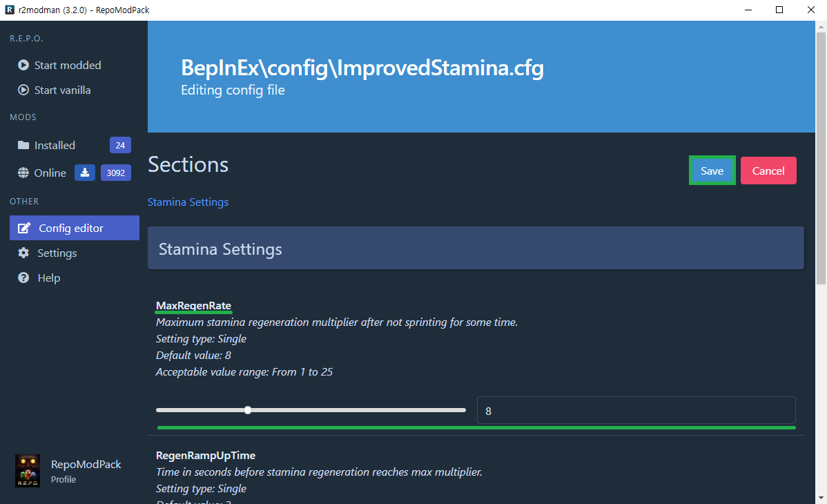Image resolution: width=827 pixels, height=504 pixels.
Task: Minimize the r2modman window
Action: [x=748, y=10]
